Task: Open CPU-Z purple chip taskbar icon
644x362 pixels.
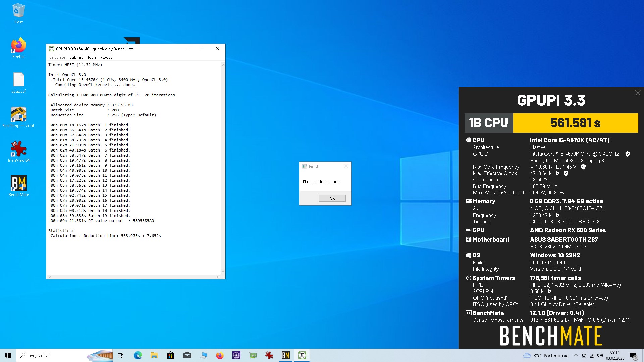Action: click(236, 355)
